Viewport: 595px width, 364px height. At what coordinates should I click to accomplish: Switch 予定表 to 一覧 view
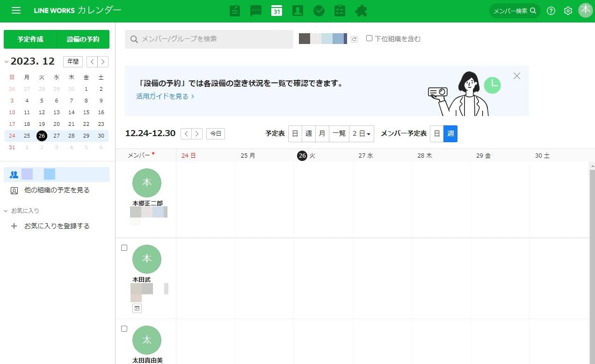coord(339,134)
